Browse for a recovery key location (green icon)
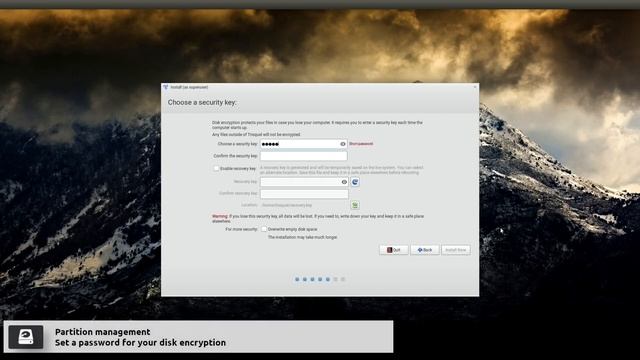640x360 pixels. click(355, 205)
